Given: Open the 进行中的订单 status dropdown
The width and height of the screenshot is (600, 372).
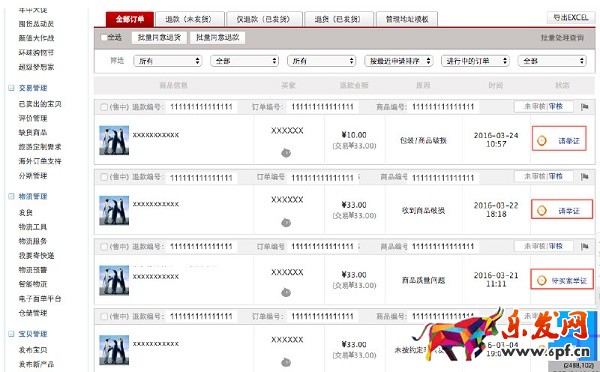Looking at the screenshot, I should click(x=475, y=61).
